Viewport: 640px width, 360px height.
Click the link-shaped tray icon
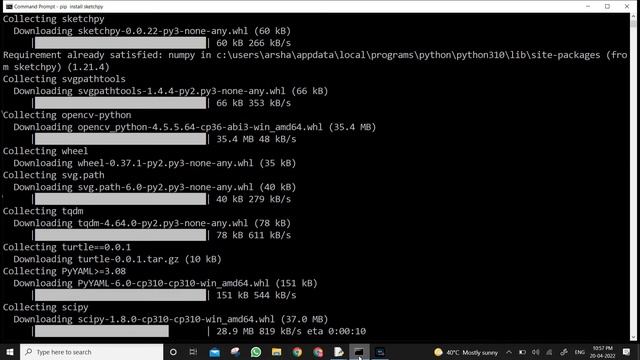coord(564,352)
